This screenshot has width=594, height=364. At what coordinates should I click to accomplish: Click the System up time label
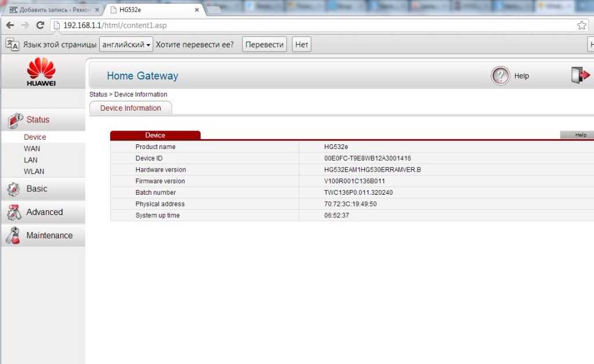pos(158,215)
